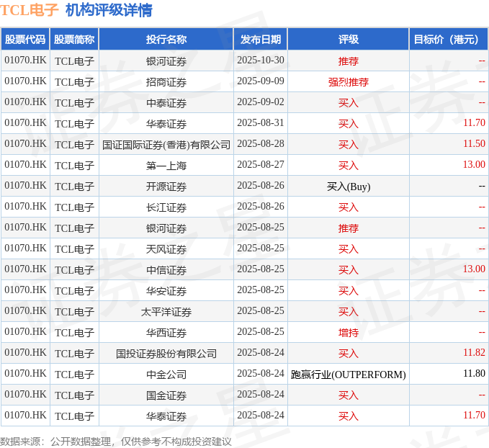Click 银河证券 in the 2025-08-25 row
Viewport: 489px width, 448px height.
pos(166,228)
